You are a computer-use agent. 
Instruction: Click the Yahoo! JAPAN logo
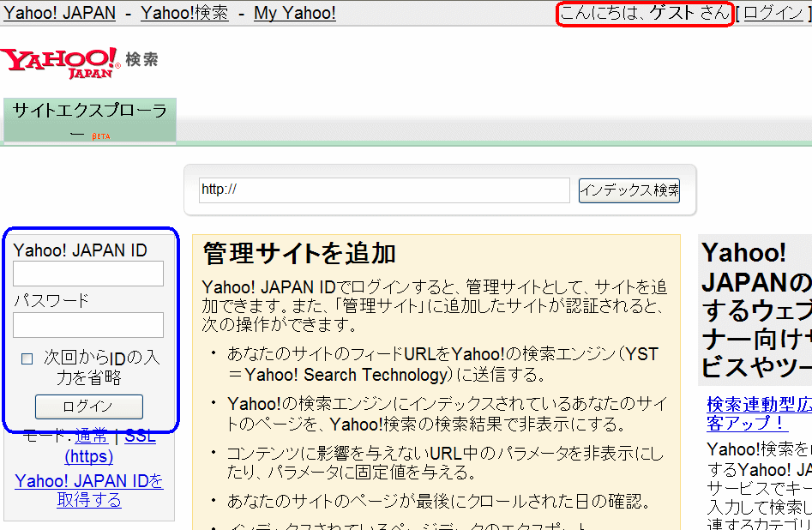[60, 63]
